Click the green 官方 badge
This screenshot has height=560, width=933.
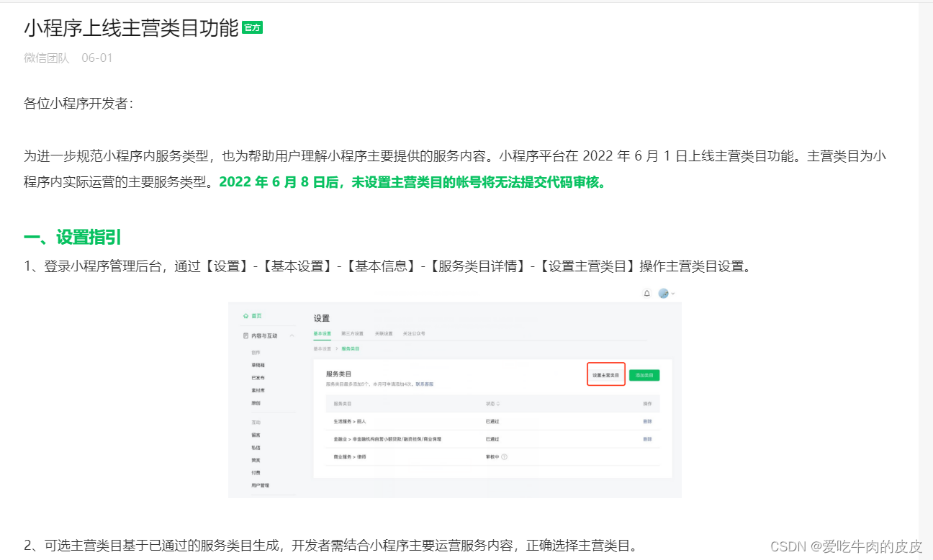coord(252,27)
